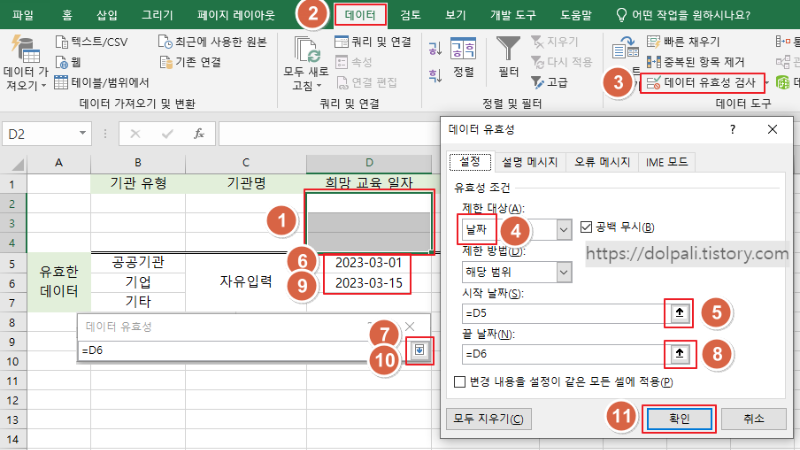Switch to IME 모드 dialog tab

click(x=667, y=162)
